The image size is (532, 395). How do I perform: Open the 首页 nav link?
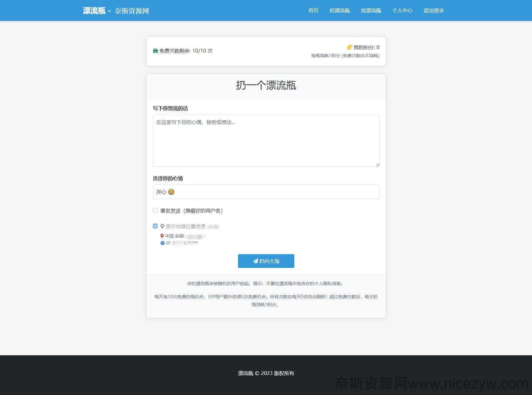[313, 11]
